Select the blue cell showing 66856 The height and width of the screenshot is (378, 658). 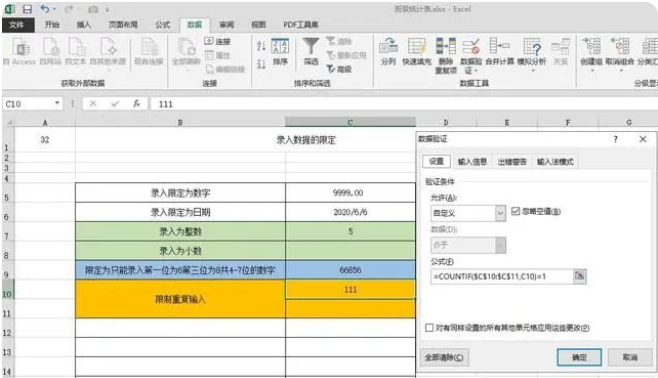(350, 270)
